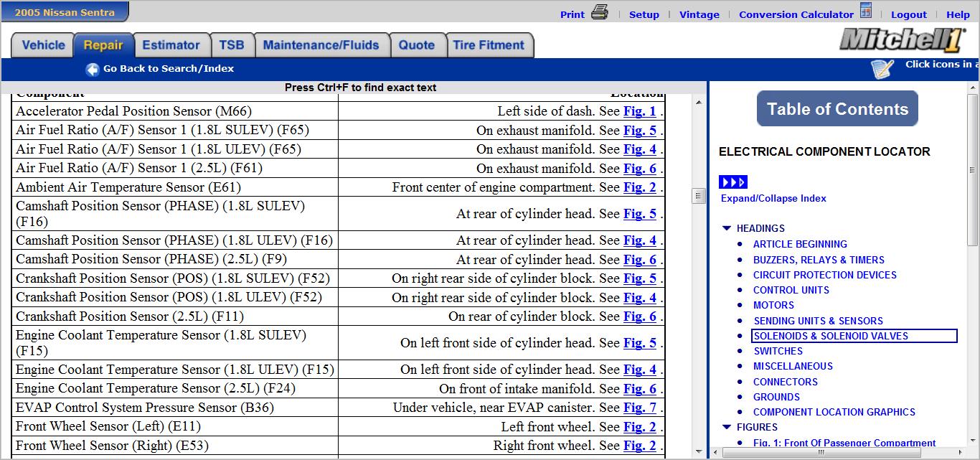Viewport: 980px width, 460px height.
Task: Open Fig. 4 for Engine Coolant Temp Sensor ULEV
Action: coord(640,370)
